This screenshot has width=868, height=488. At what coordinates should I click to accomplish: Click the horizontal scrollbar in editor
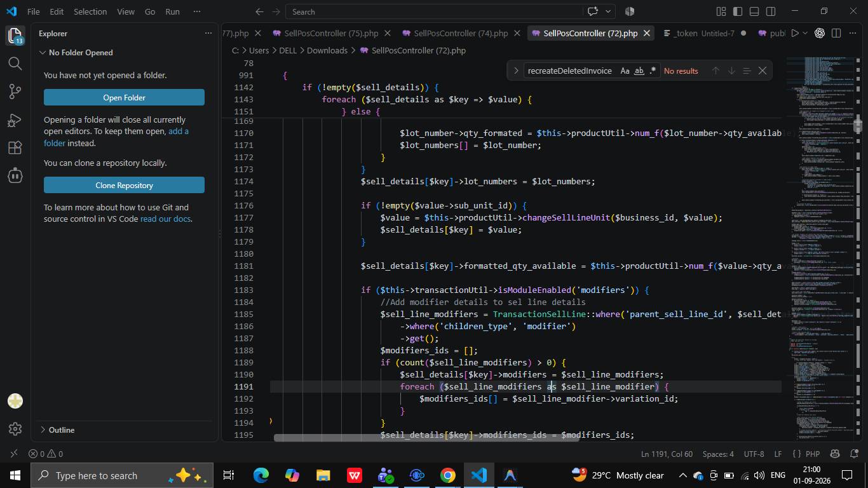pyautogui.click(x=426, y=437)
